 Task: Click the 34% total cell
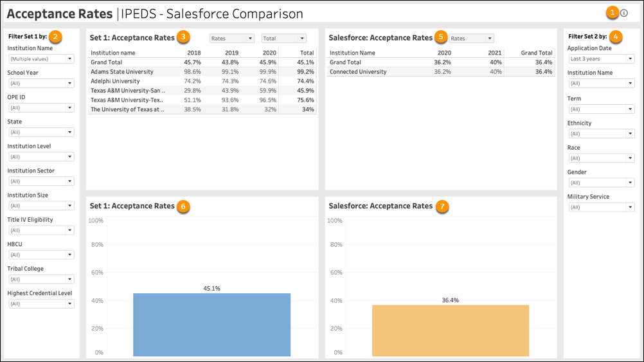coord(308,109)
